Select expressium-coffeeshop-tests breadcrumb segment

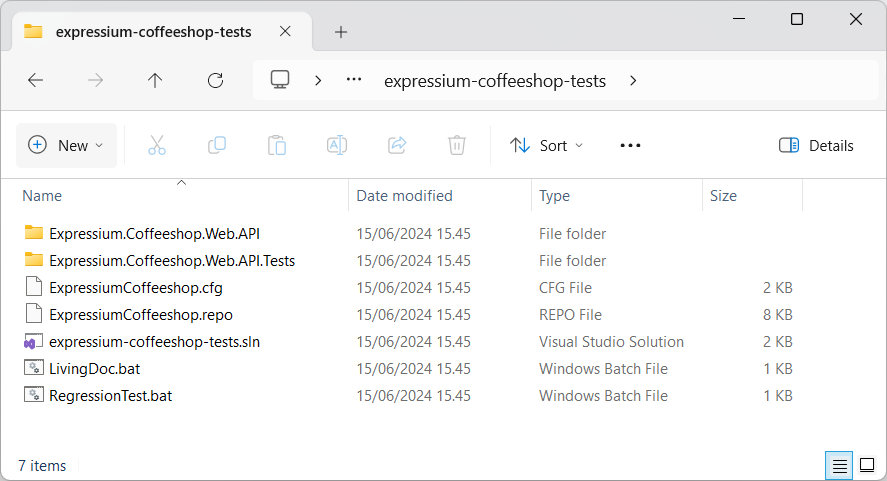pos(495,81)
